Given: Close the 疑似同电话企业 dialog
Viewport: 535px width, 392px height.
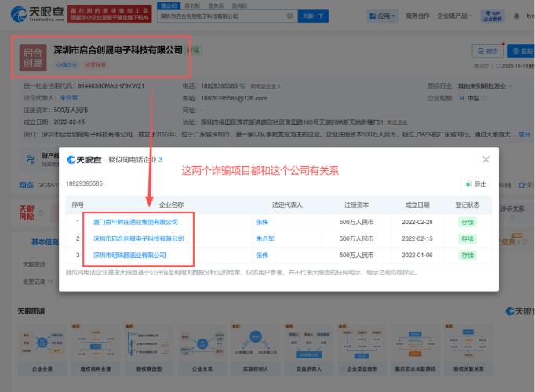Looking at the screenshot, I should click(486, 159).
